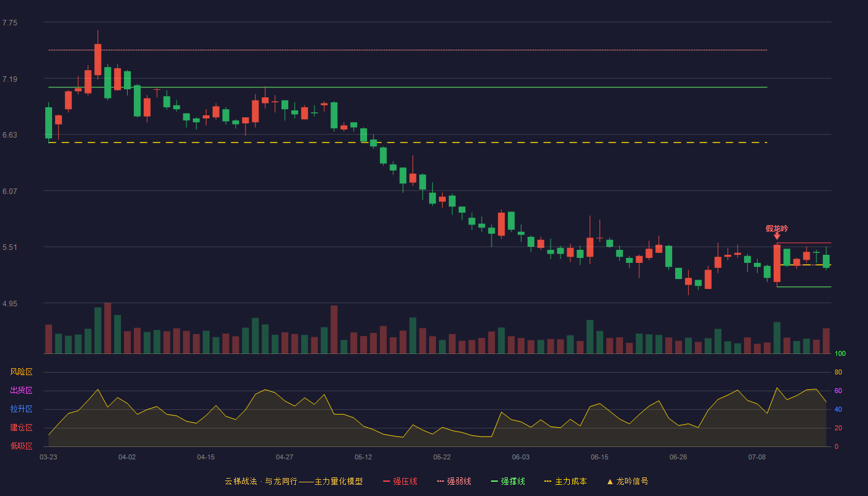
Task: Click the 7.75 price axis label
Action: (10, 23)
